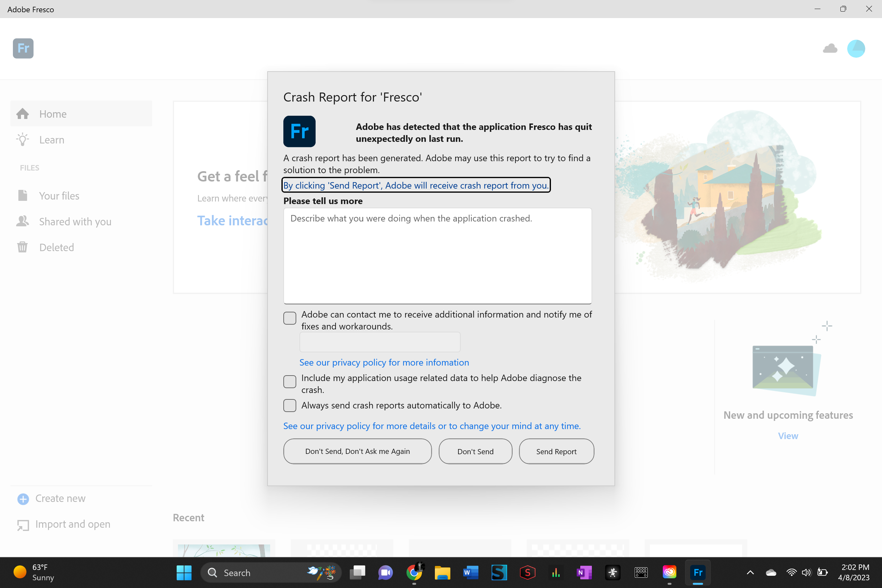Screen dimensions: 882x588
Task: Toggle Adobe contact permission checkbox
Action: [289, 318]
